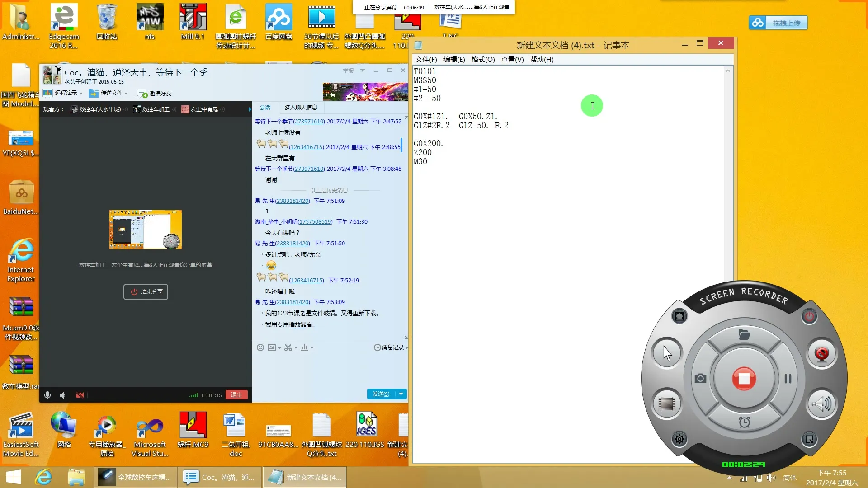Click the film strip video icon
The height and width of the screenshot is (488, 868).
(x=666, y=404)
